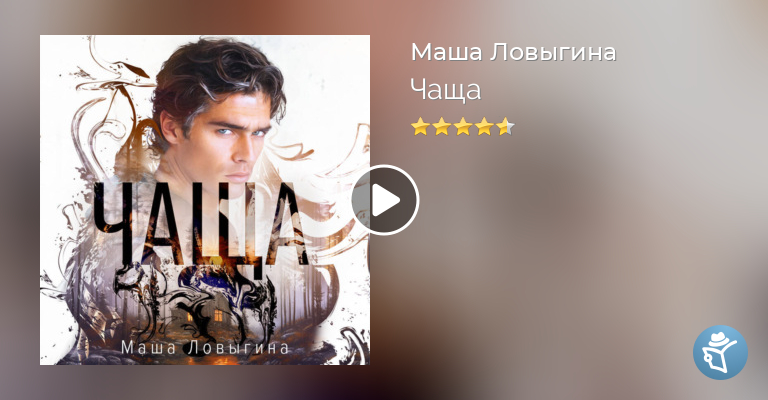This screenshot has height=400, width=768.
Task: Open the reader logo icon in the corner
Action: [720, 352]
